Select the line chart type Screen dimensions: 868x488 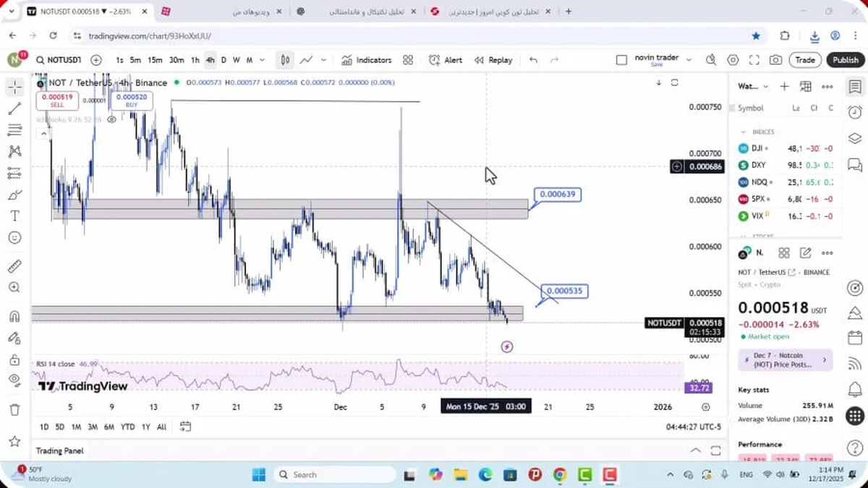[x=307, y=60]
